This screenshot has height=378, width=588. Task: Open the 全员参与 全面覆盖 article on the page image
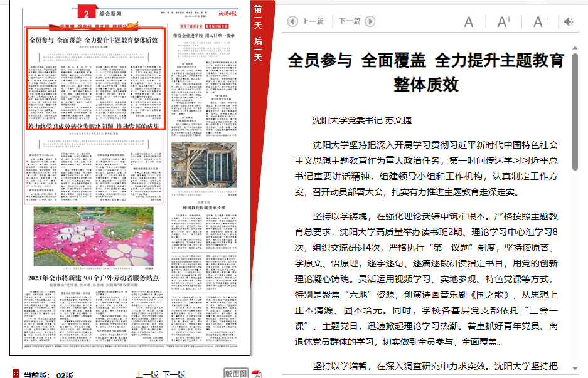(x=95, y=78)
